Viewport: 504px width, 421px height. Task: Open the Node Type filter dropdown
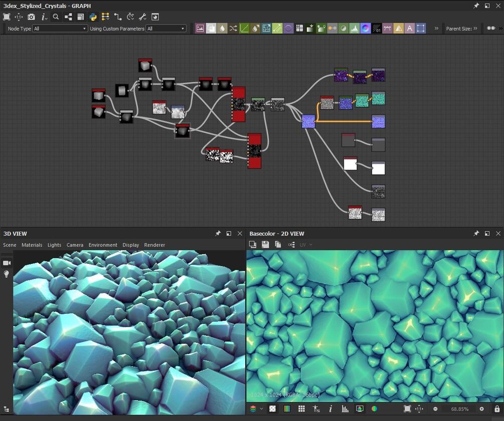pos(60,29)
